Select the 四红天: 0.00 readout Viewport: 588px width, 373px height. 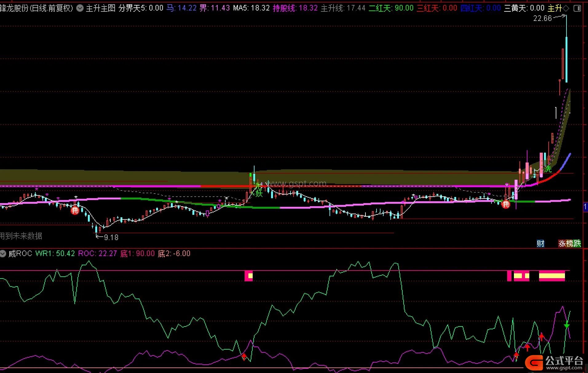[x=481, y=8]
